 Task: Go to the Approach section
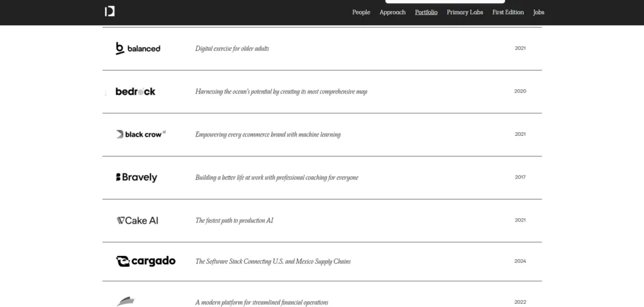pos(392,13)
